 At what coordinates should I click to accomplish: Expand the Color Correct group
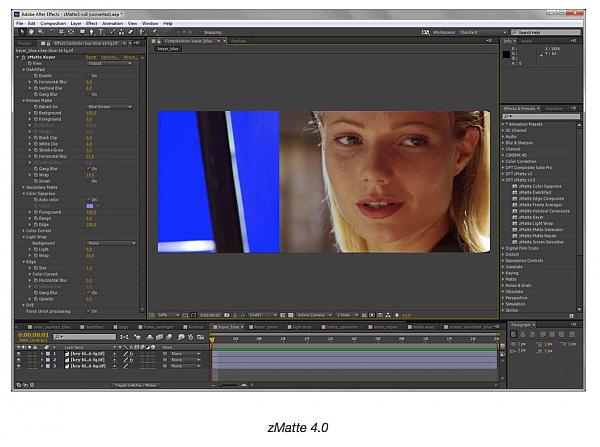[23, 230]
